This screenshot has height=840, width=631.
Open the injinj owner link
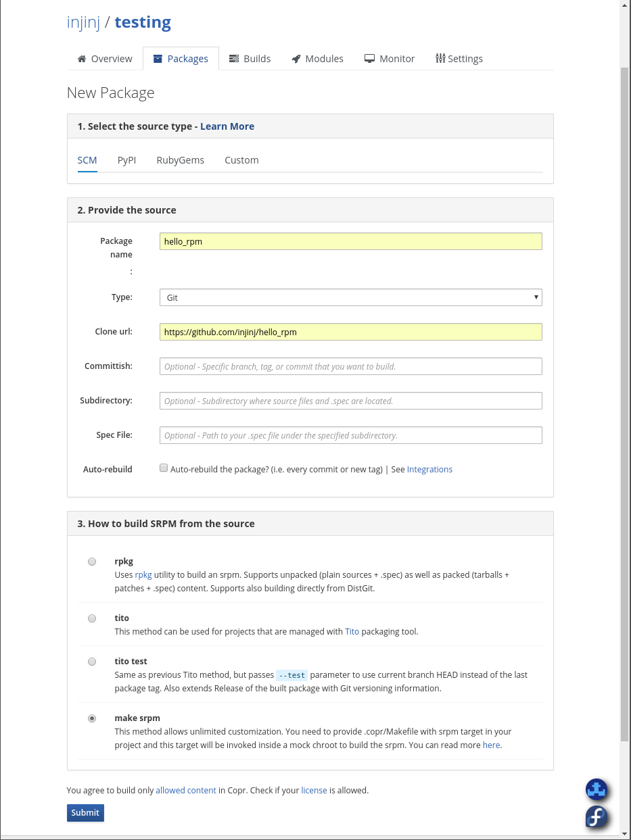pyautogui.click(x=83, y=22)
